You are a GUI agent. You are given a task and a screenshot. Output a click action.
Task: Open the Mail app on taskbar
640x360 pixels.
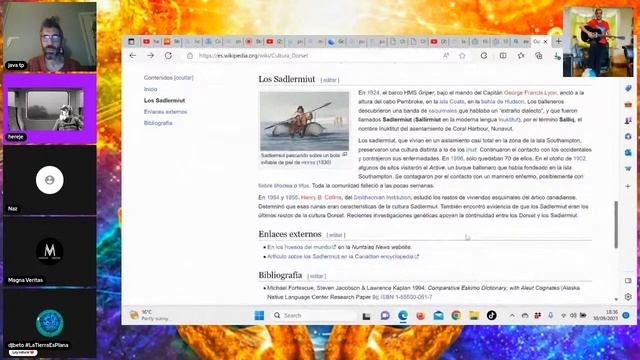coord(438,316)
